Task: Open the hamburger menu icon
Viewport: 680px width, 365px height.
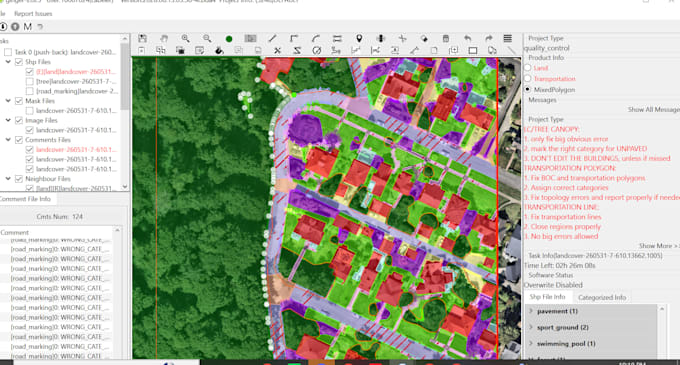Action: [507, 38]
